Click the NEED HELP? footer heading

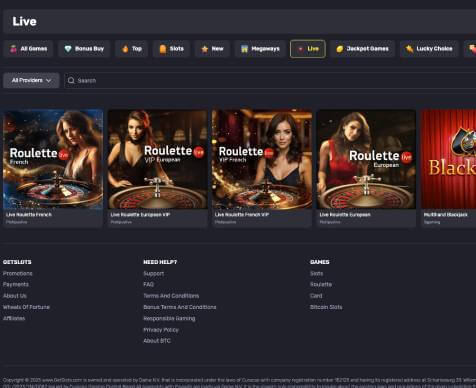[160, 262]
